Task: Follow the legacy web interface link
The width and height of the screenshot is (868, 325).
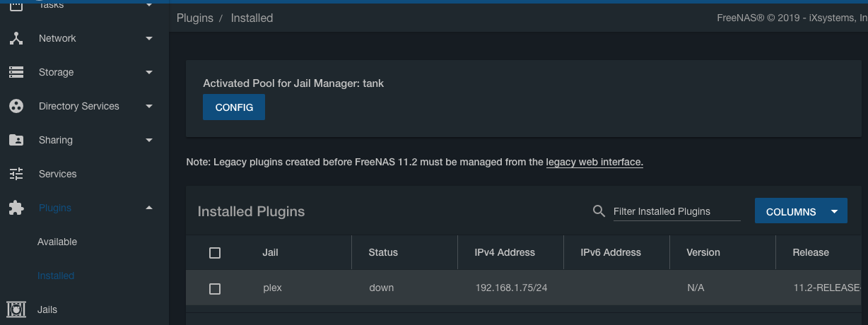Action: point(594,162)
